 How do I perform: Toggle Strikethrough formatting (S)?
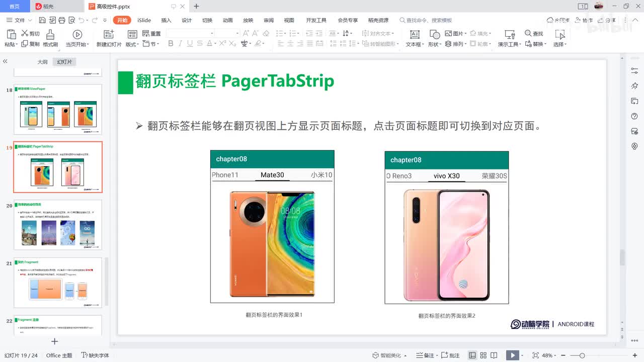pyautogui.click(x=200, y=44)
